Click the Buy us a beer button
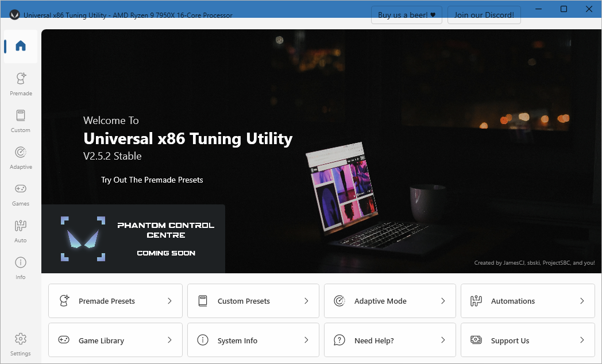Image resolution: width=602 pixels, height=364 pixels. [x=407, y=15]
